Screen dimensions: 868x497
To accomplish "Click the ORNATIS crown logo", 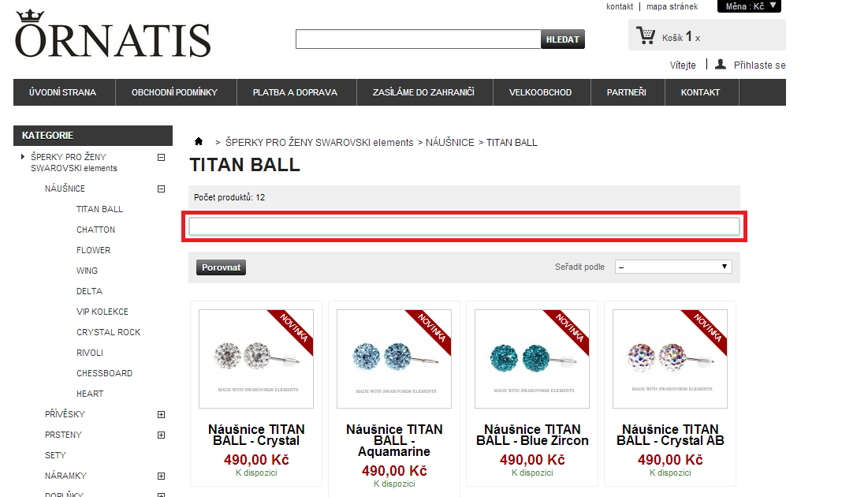I will click(x=113, y=34).
